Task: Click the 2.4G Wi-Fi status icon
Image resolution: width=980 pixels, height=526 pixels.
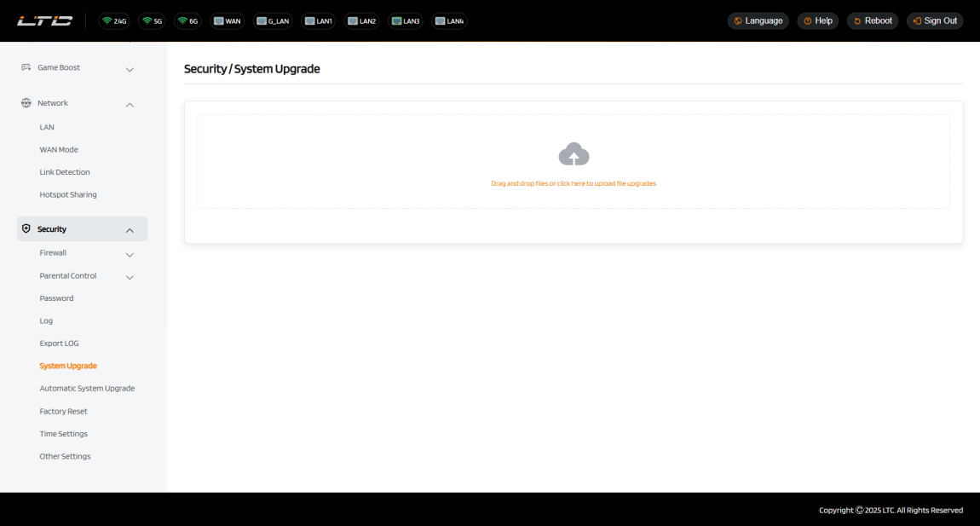Action: (x=114, y=21)
